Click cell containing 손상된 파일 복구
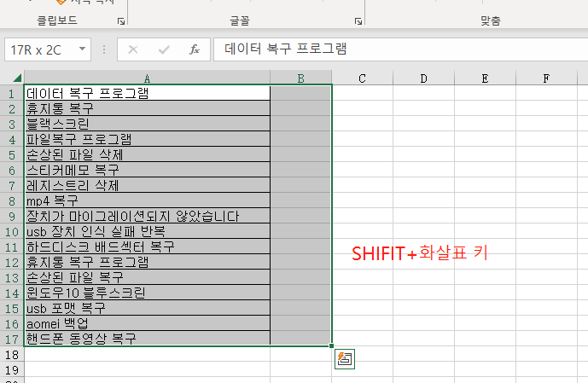 147,277
